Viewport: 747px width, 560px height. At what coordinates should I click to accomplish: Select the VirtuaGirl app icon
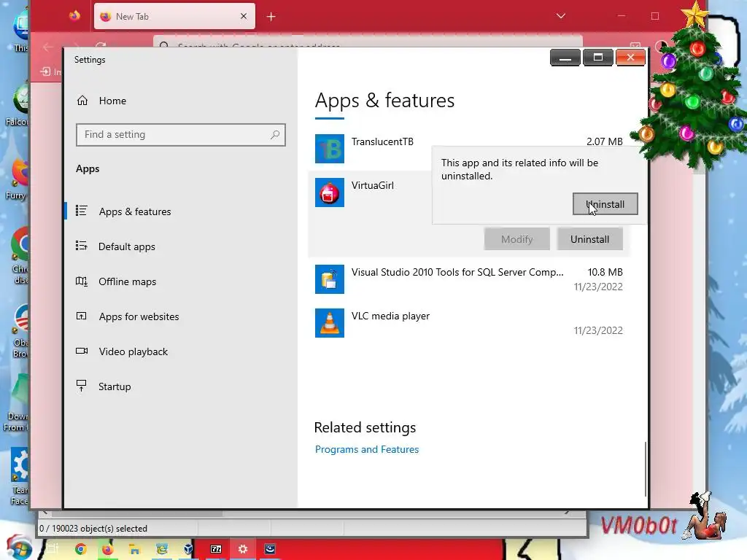coord(330,192)
